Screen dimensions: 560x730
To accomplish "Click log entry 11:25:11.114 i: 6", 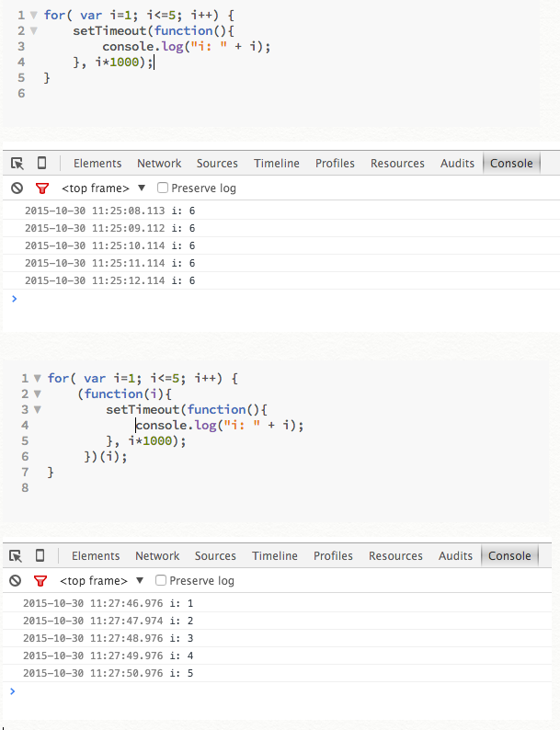I will (281, 263).
